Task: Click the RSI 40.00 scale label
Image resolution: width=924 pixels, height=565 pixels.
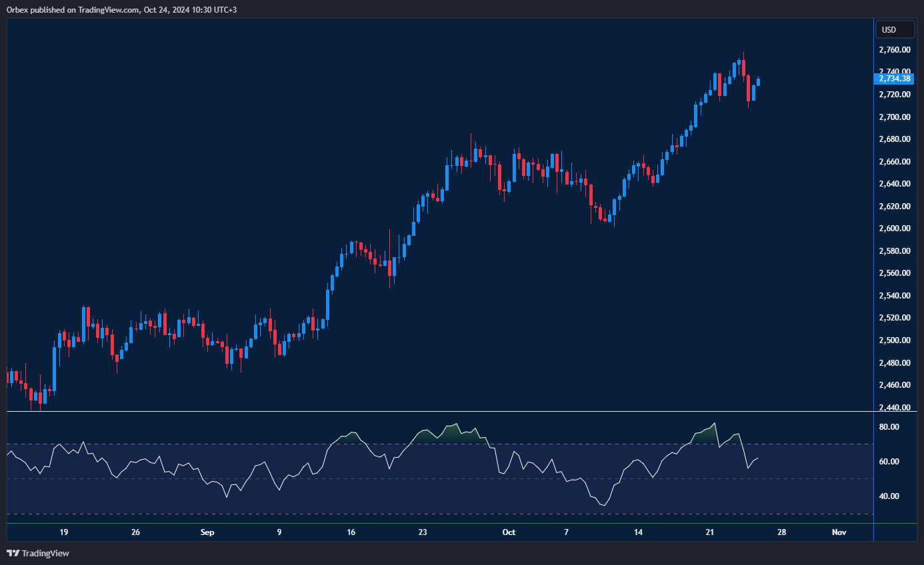Action: [890, 496]
